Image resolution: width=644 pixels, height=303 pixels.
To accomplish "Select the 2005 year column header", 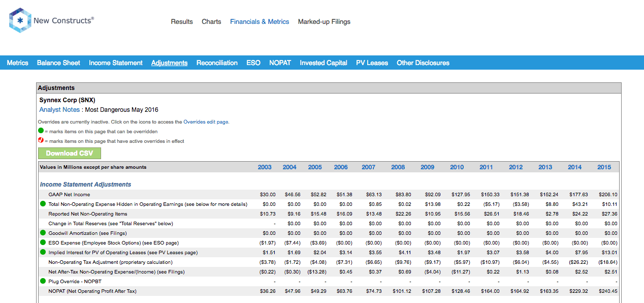I will click(315, 167).
